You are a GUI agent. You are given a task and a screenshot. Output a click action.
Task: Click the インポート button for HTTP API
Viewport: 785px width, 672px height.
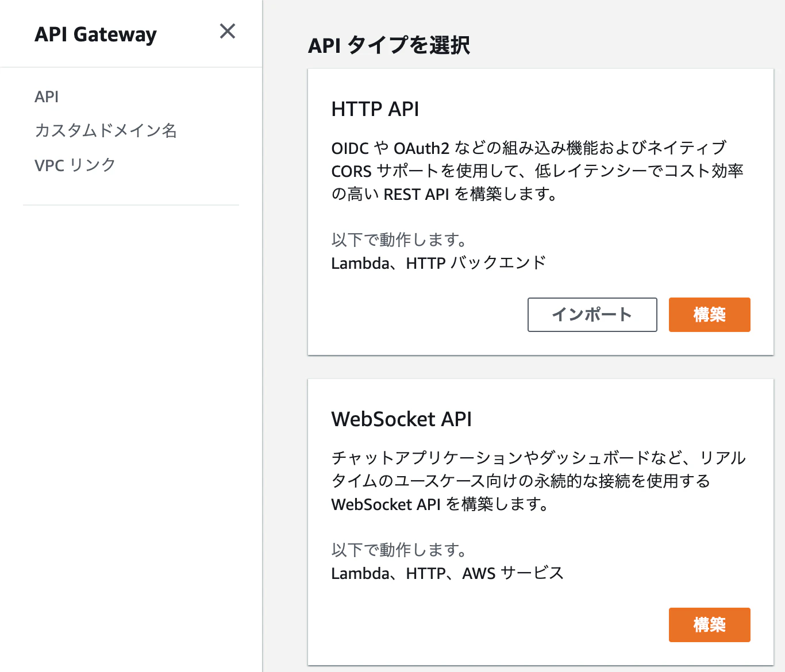pos(592,315)
